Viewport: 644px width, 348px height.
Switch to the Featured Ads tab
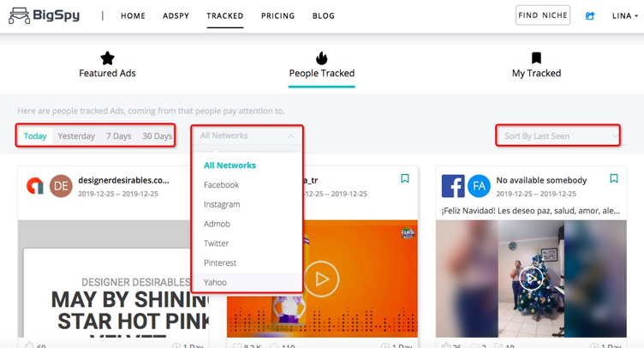coord(107,65)
